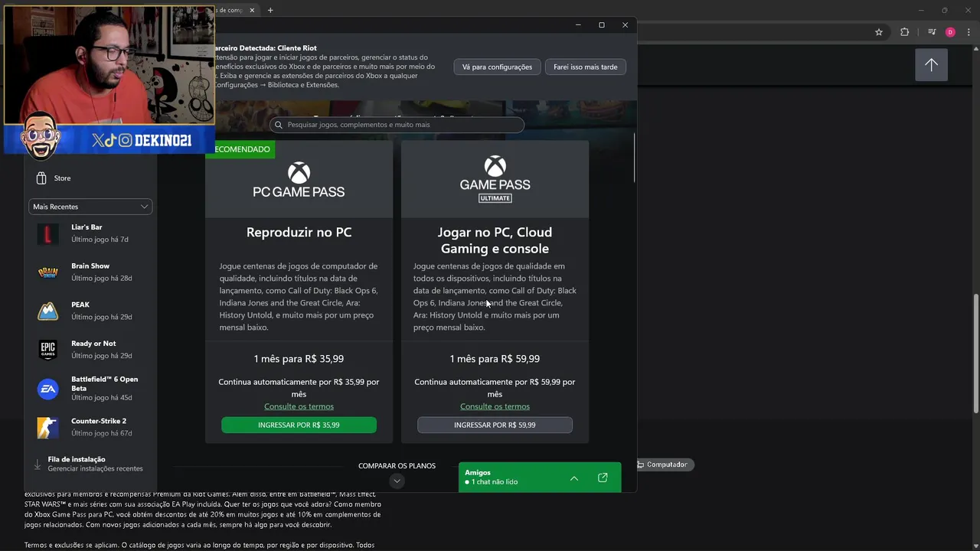Open the browser Extensions puzzle icon
Image resolution: width=980 pixels, height=551 pixels.
905,32
